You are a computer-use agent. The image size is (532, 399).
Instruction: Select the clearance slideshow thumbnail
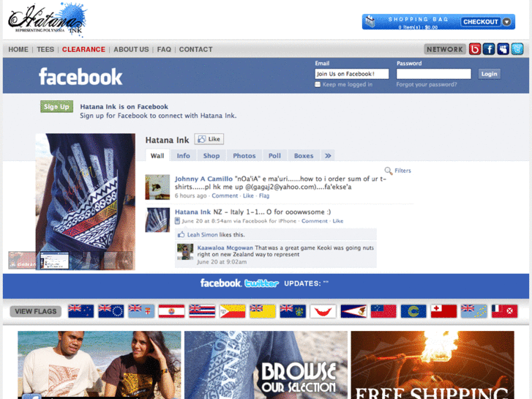pos(22,260)
